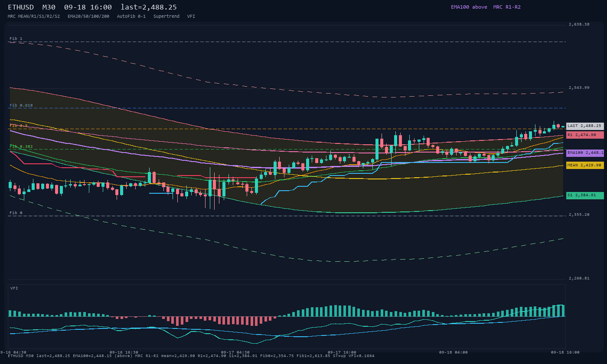Click the green S1 2,384.91 price tag
This screenshot has width=607, height=364.
tap(585, 195)
